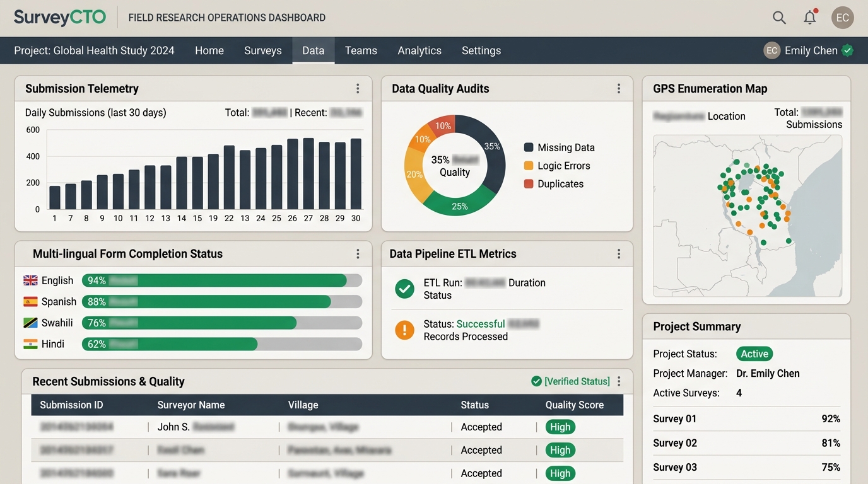Viewport: 868px width, 484px height.
Task: Click the green check icon beside Verified Status
Action: point(536,381)
